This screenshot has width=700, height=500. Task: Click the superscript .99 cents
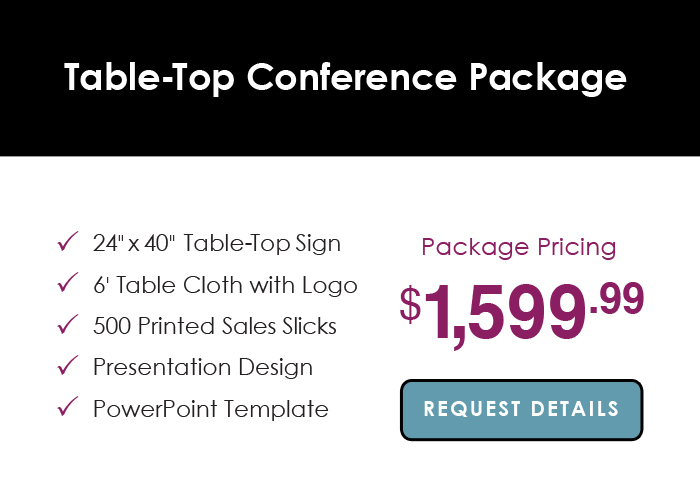pyautogui.click(x=617, y=298)
